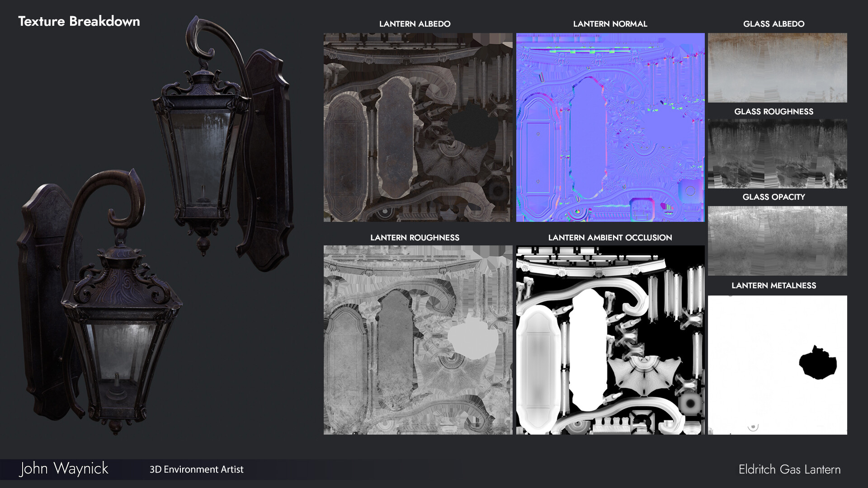Image resolution: width=868 pixels, height=488 pixels.
Task: Click the LANTERN ALBEDO header label
Action: (415, 24)
